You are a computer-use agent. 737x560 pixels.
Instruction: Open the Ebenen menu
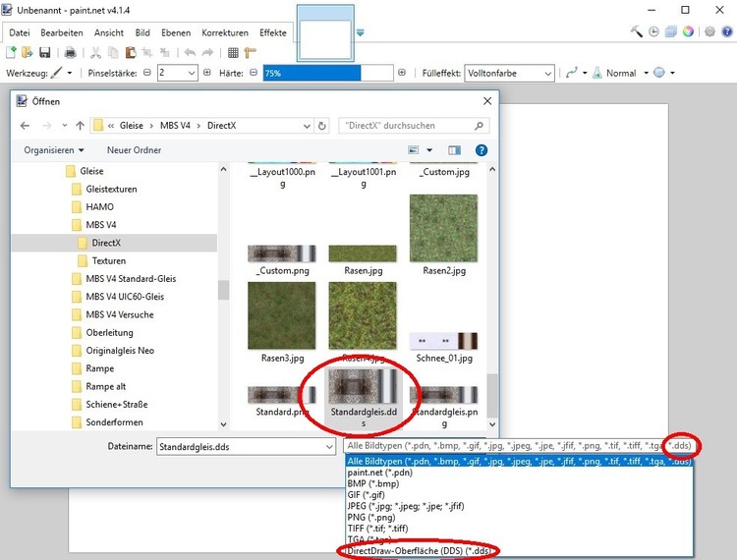pos(176,32)
